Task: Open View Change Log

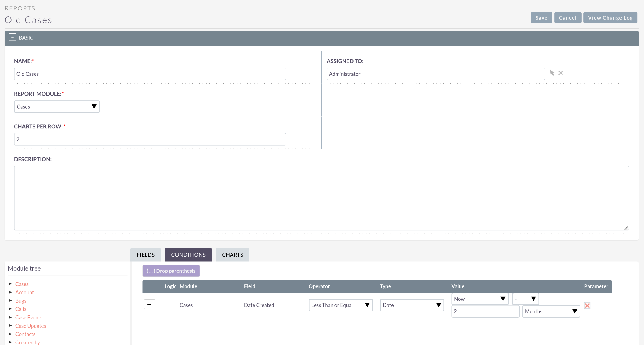Action: pyautogui.click(x=610, y=18)
